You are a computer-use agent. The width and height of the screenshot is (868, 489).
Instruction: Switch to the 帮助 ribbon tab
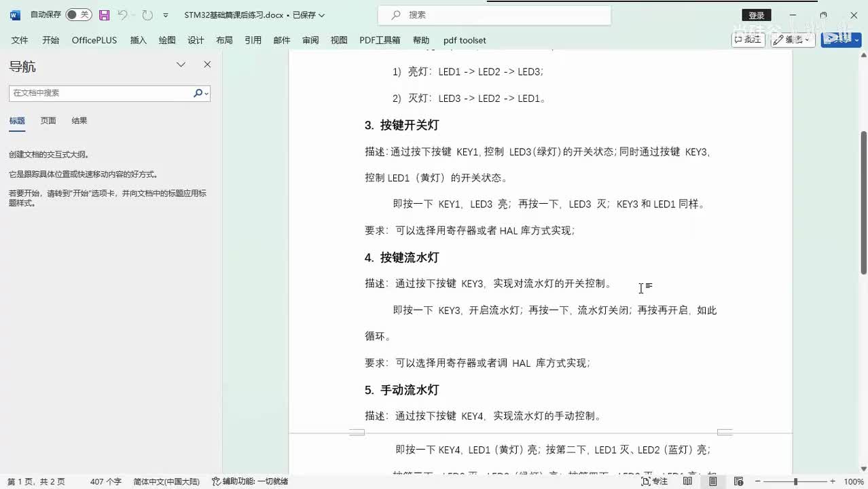point(421,40)
